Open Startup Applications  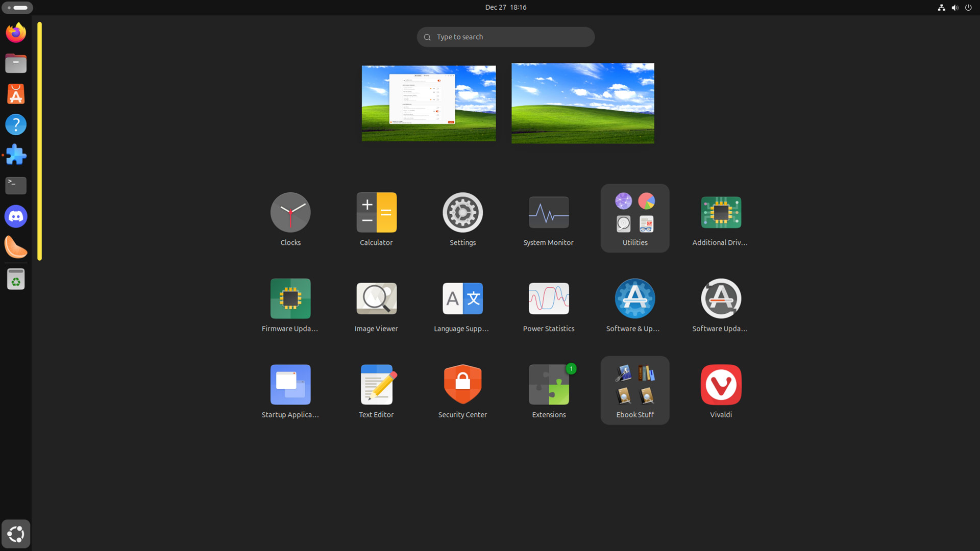[x=290, y=391]
